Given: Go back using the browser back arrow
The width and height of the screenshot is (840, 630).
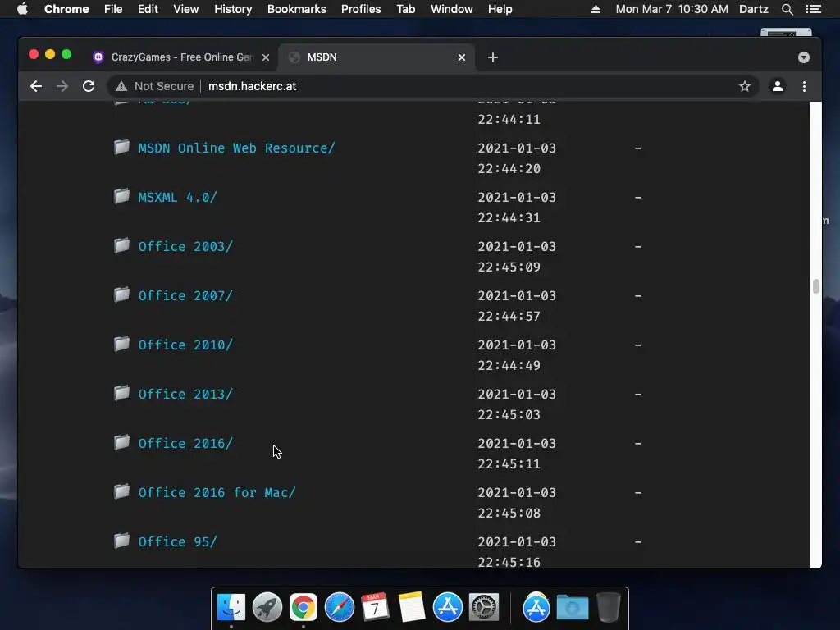Looking at the screenshot, I should [x=36, y=86].
